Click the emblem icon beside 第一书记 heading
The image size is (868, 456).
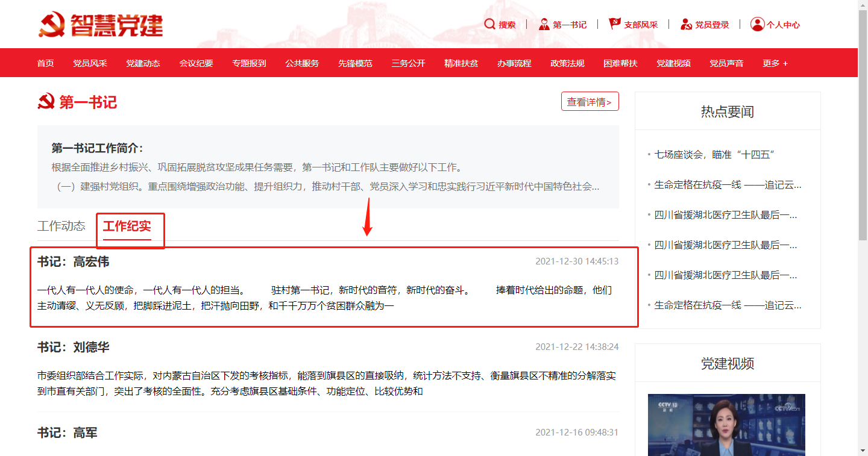(46, 102)
